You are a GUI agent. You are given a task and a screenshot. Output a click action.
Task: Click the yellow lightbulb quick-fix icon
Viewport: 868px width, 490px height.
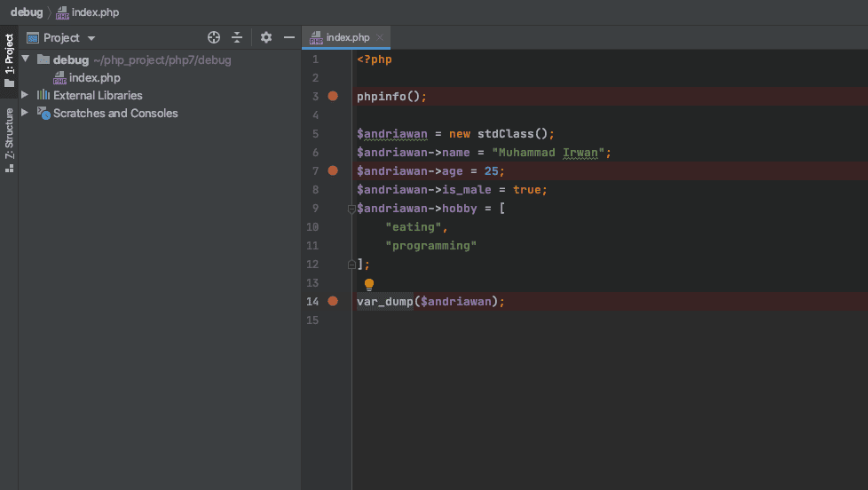click(x=369, y=284)
